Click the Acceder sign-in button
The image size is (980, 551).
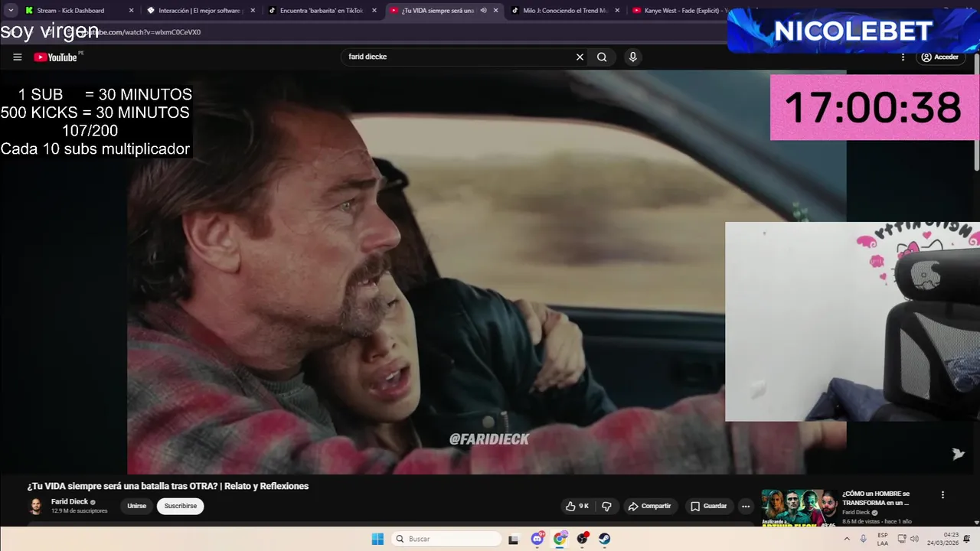[940, 57]
